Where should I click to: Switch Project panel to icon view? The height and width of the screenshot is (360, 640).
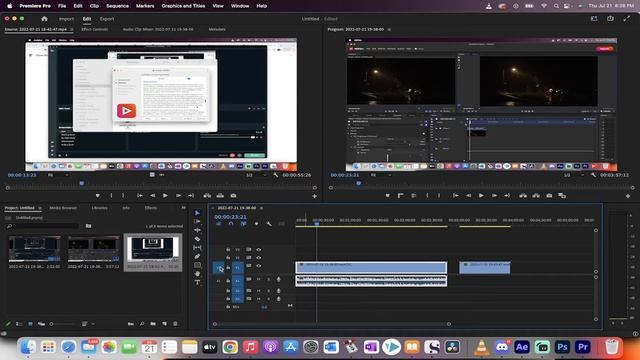[x=30, y=324]
